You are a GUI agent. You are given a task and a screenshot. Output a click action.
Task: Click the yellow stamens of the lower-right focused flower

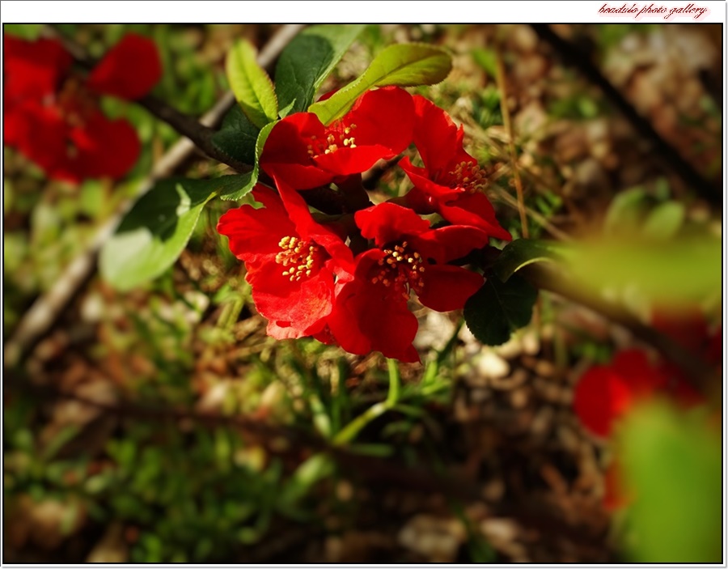tap(399, 264)
